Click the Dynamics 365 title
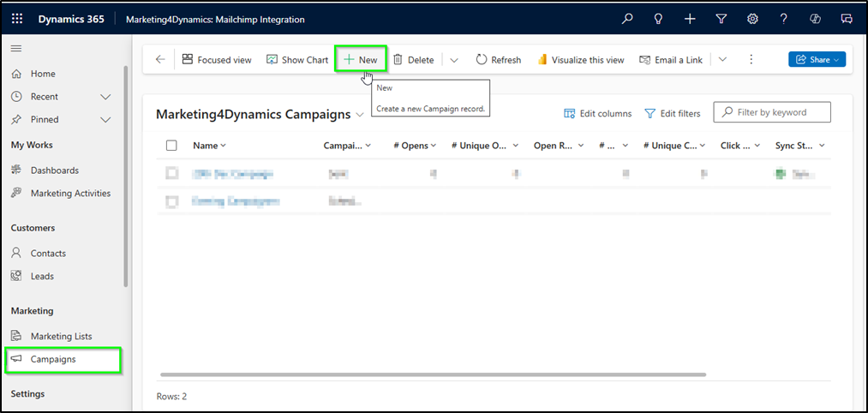 tap(71, 20)
